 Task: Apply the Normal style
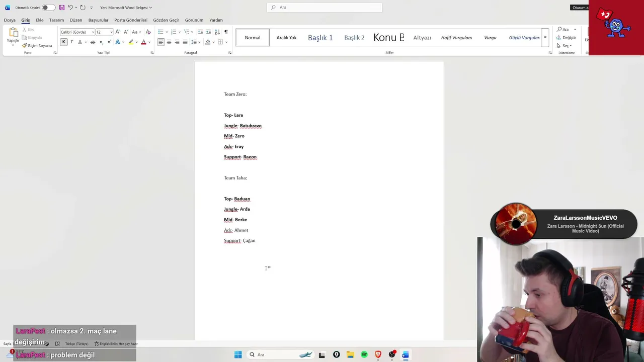(253, 38)
